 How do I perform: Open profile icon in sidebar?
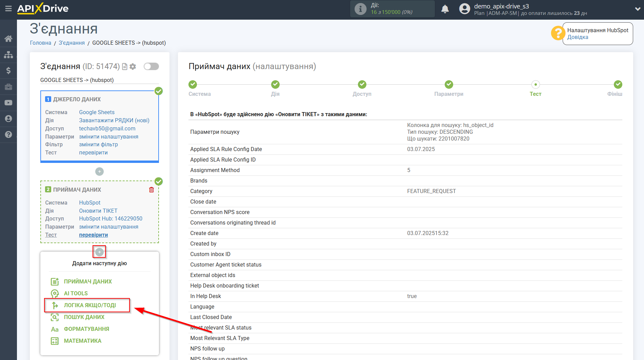point(8,119)
